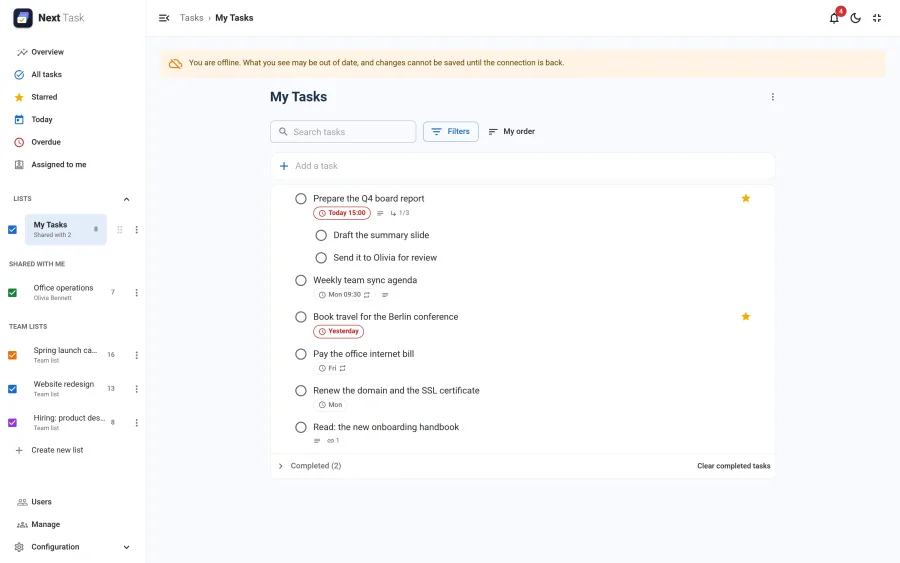Select the My Tasks list item

(x=65, y=230)
